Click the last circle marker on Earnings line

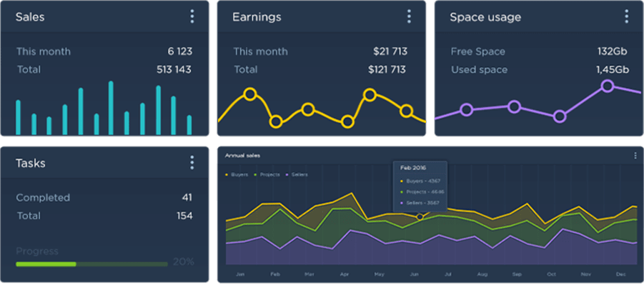[x=406, y=111]
